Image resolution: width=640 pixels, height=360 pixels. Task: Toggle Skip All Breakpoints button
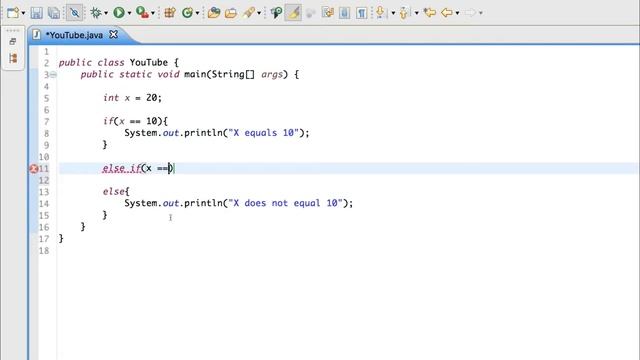coord(74,13)
